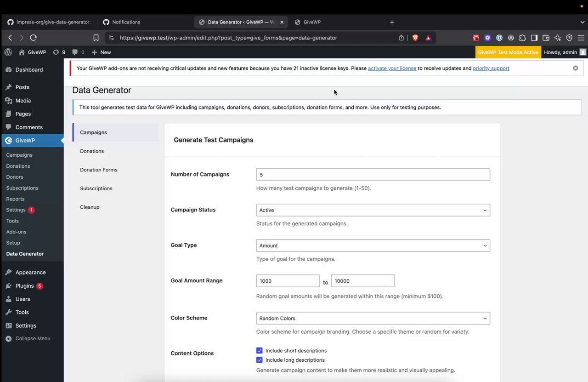Click the WordPress logo icon in admin bar

coord(8,52)
